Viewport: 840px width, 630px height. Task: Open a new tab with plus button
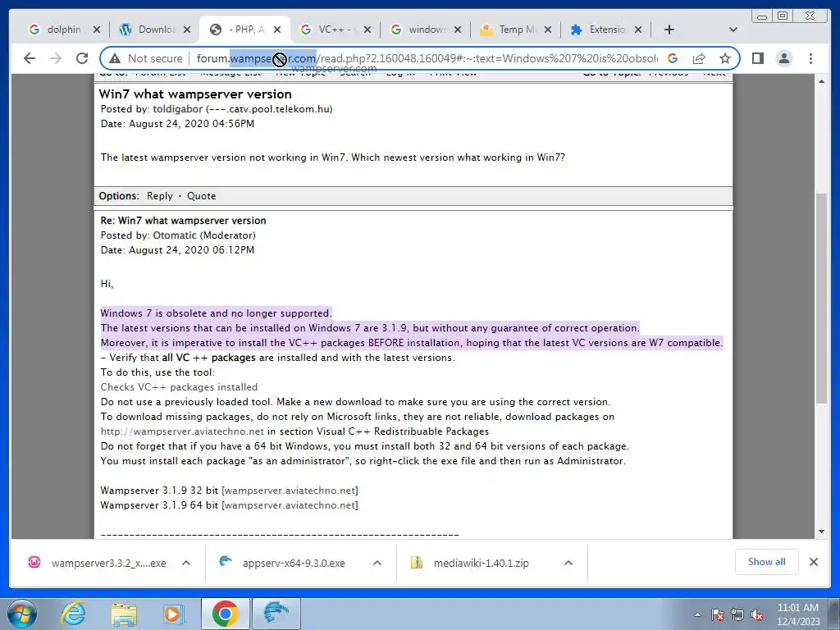pos(669,30)
